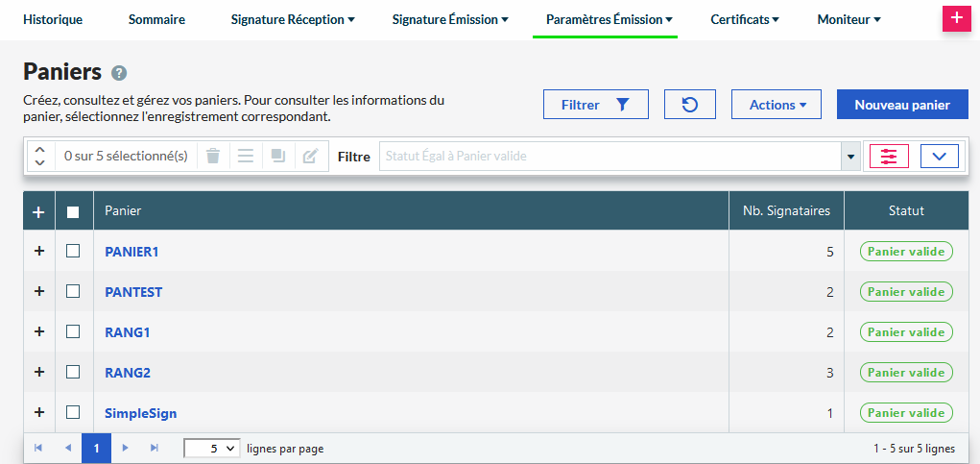The width and height of the screenshot is (980, 464).
Task: Open the Certificats menu
Action: tap(744, 19)
